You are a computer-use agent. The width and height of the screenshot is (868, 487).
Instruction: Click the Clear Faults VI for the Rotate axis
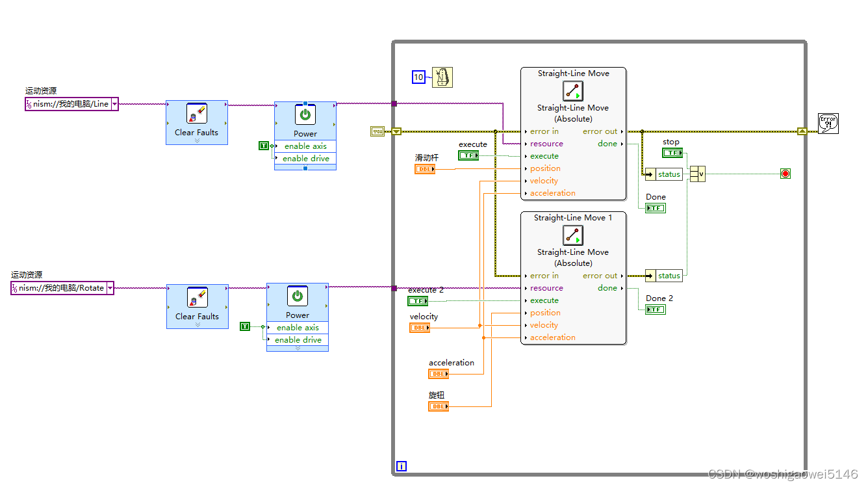pos(197,306)
